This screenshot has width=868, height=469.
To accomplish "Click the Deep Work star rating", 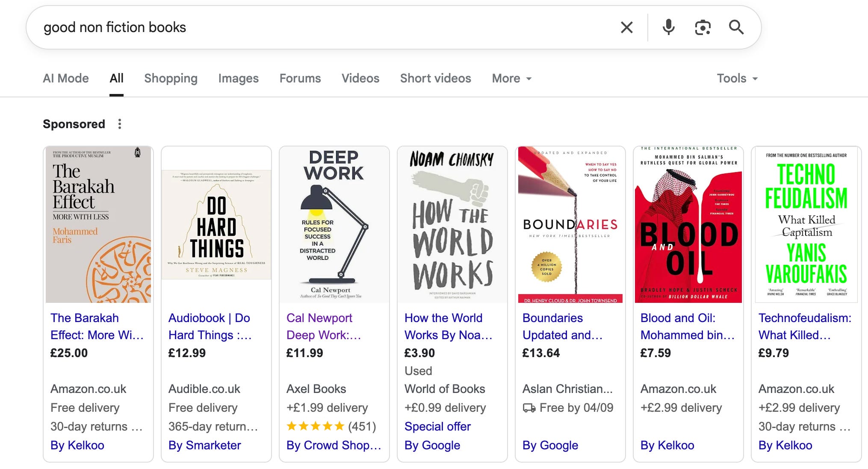I will (x=316, y=426).
